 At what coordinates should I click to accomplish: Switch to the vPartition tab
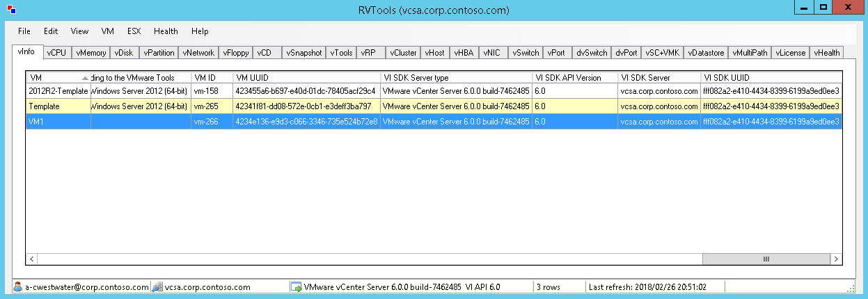159,53
